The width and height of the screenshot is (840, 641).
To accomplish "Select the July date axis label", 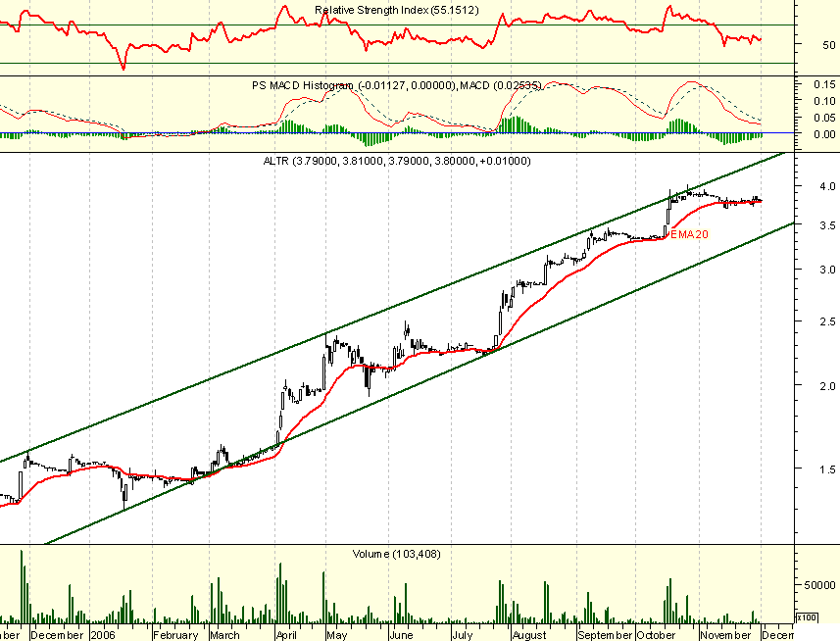I will (x=462, y=635).
